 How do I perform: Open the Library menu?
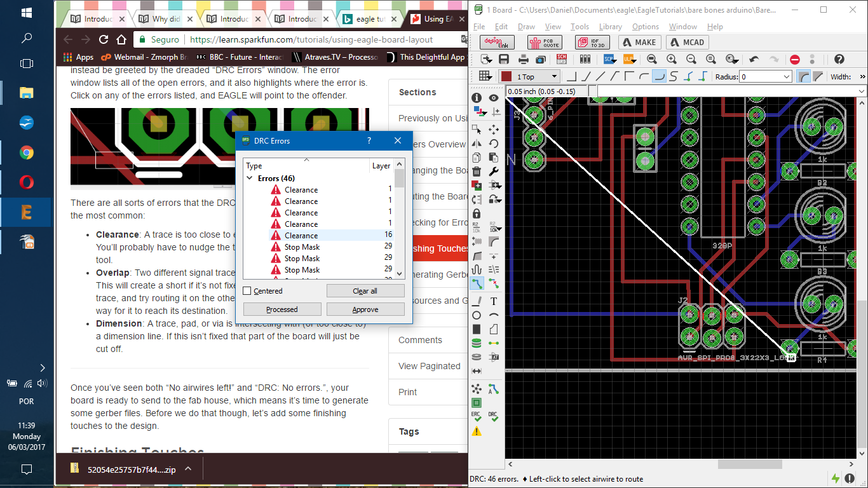tap(610, 27)
